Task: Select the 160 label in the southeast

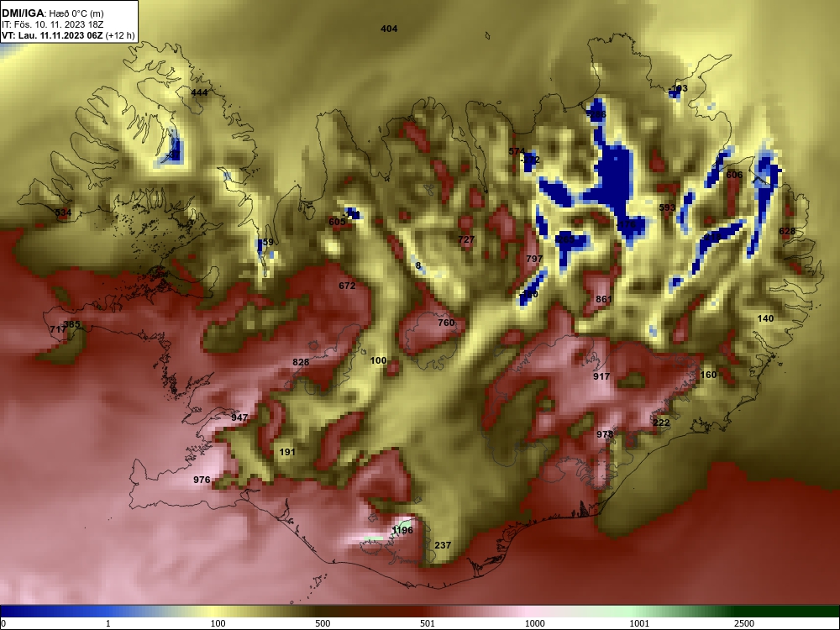Action: [708, 375]
